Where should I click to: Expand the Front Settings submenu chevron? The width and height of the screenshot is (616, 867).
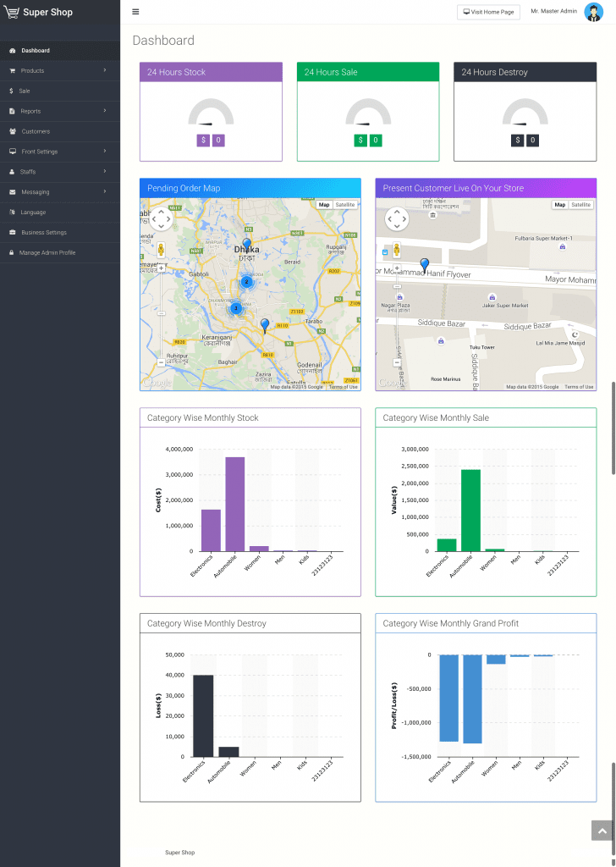tap(104, 151)
